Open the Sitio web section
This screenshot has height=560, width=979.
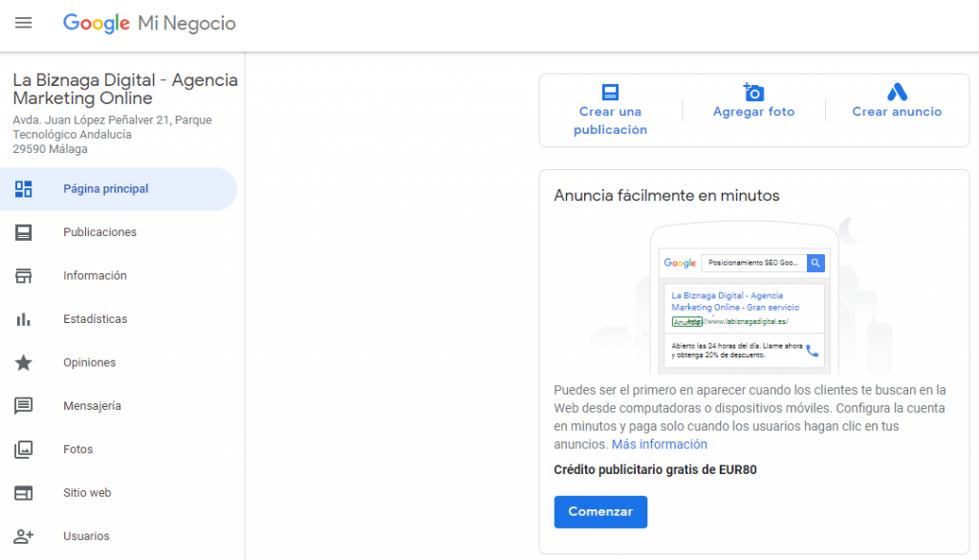(x=119, y=493)
